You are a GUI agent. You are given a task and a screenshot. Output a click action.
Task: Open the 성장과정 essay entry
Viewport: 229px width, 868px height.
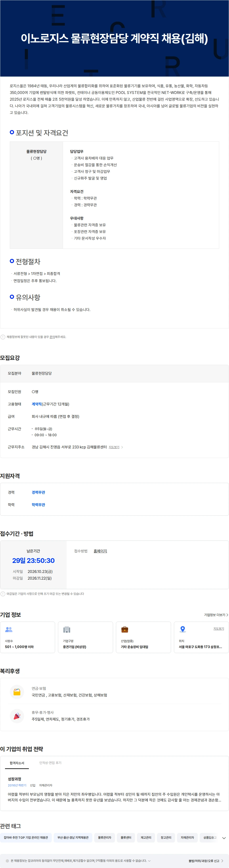pyautogui.click(x=15, y=779)
